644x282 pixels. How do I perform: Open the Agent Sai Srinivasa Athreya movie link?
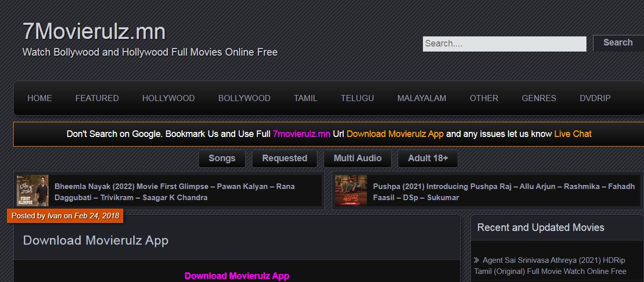[x=551, y=266]
